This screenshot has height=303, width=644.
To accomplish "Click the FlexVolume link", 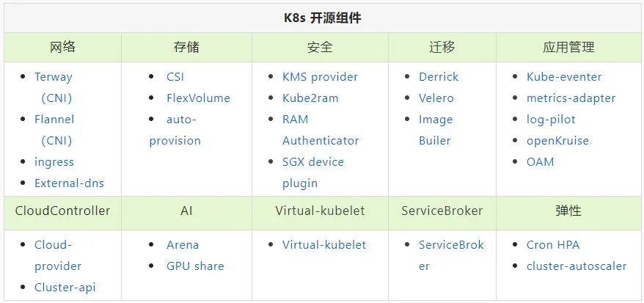I will 198,98.
